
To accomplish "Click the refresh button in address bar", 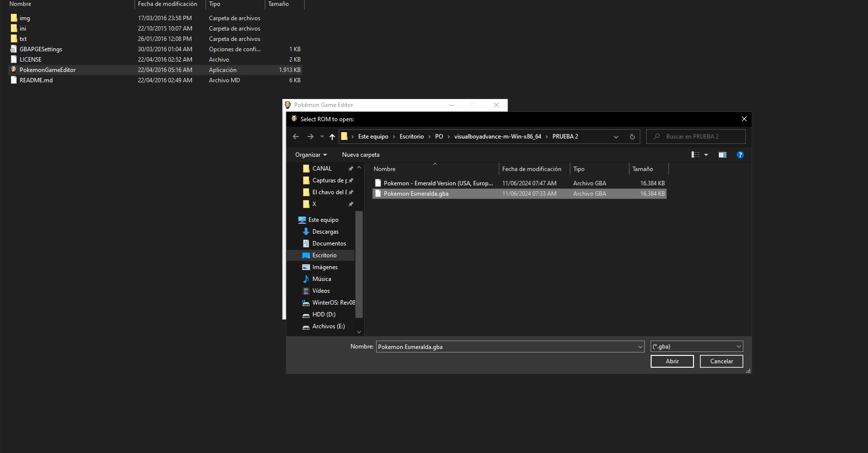I will [632, 137].
